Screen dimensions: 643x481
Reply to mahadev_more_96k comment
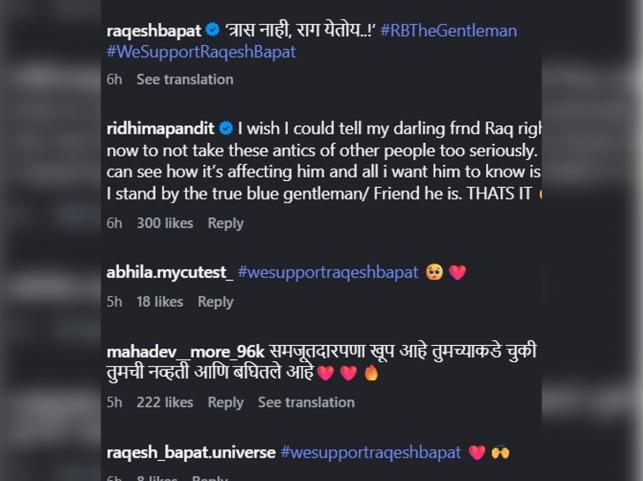(226, 402)
